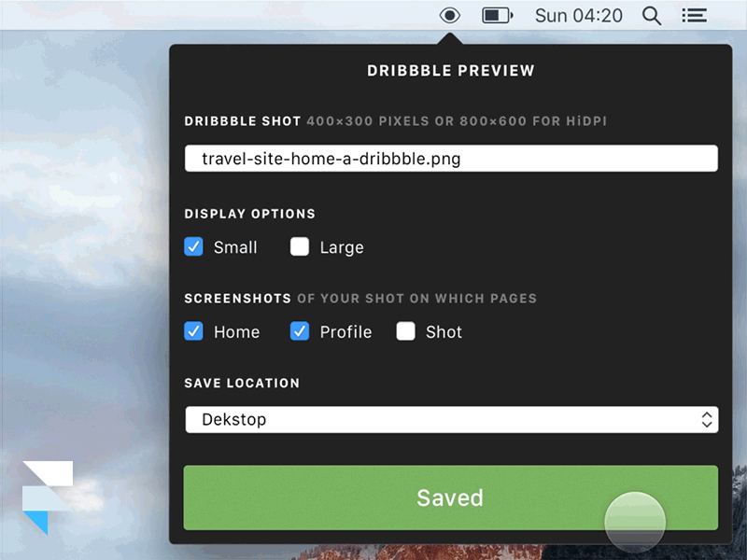Uncheck the Profile screenshot checkbox

[x=300, y=331]
